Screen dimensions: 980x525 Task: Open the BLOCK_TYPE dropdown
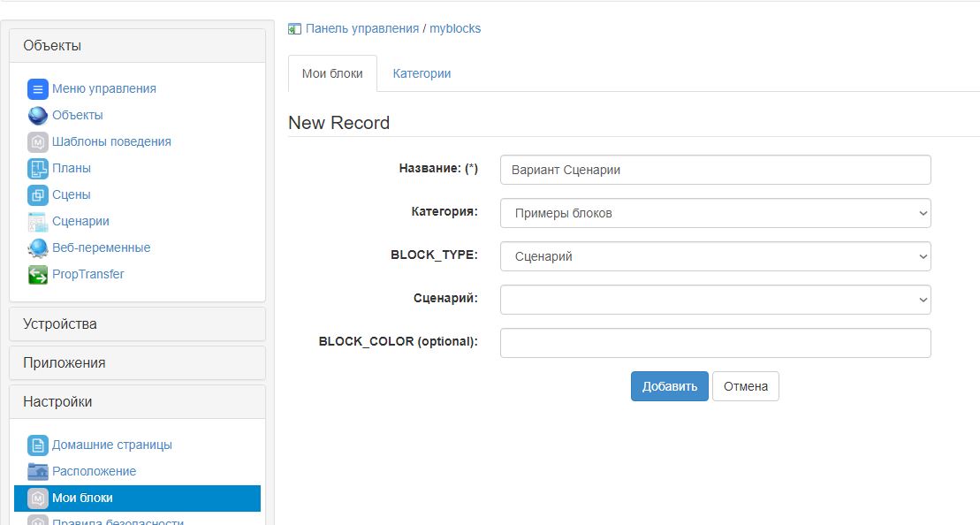715,256
